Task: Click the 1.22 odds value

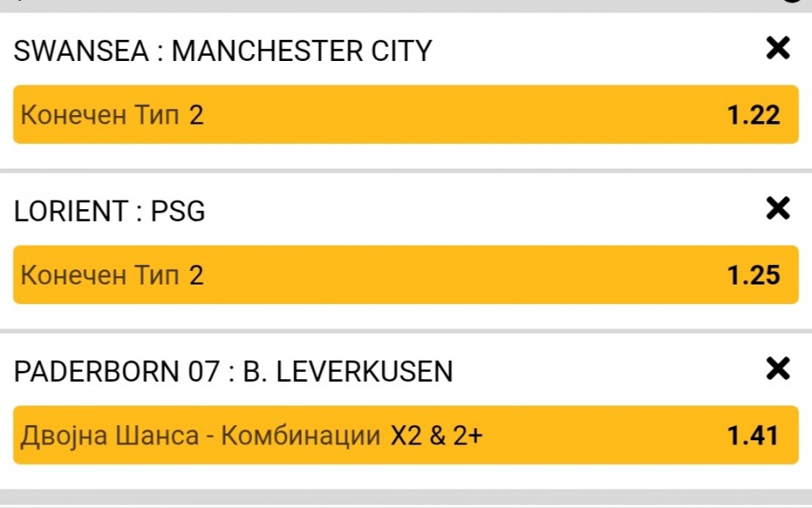Action: coord(753,114)
